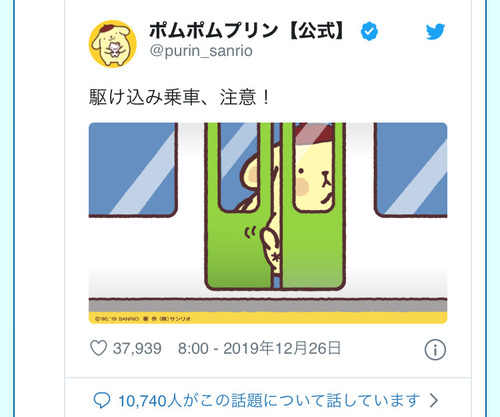Open the circled info icon
The image size is (500, 417).
[x=435, y=350]
